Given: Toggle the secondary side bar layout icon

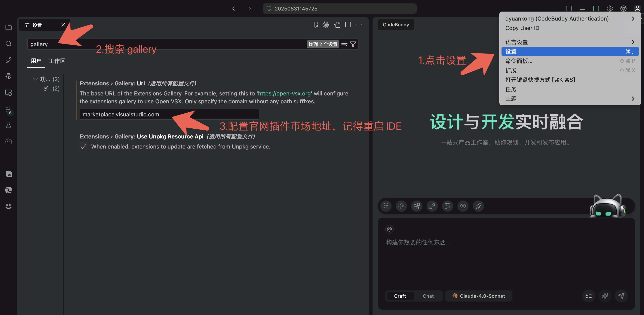Looking at the screenshot, I should coord(596,9).
